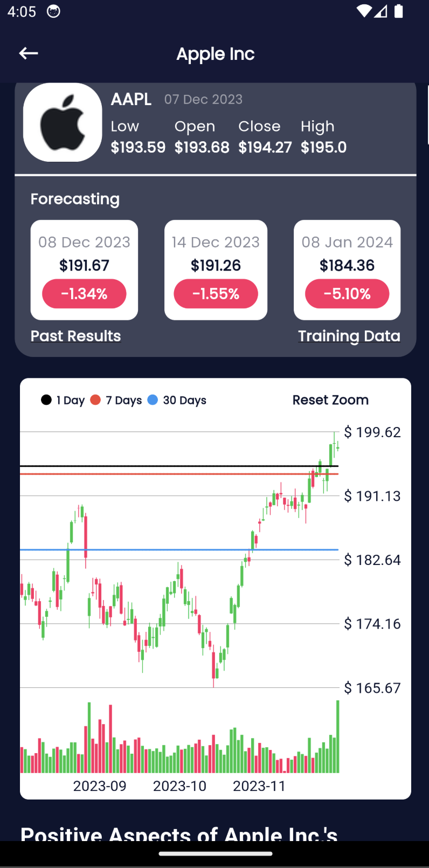Tap the Wi-Fi status icon
The height and width of the screenshot is (868, 429).
(x=364, y=11)
